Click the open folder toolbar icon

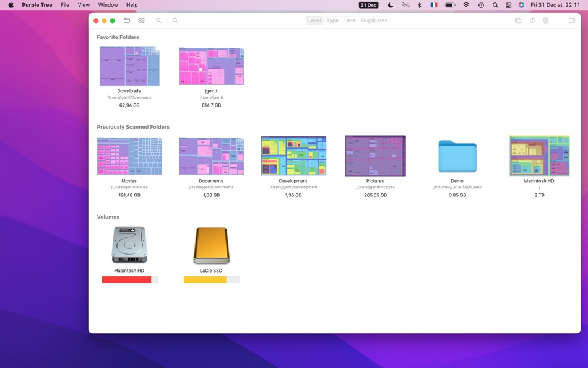pyautogui.click(x=127, y=20)
